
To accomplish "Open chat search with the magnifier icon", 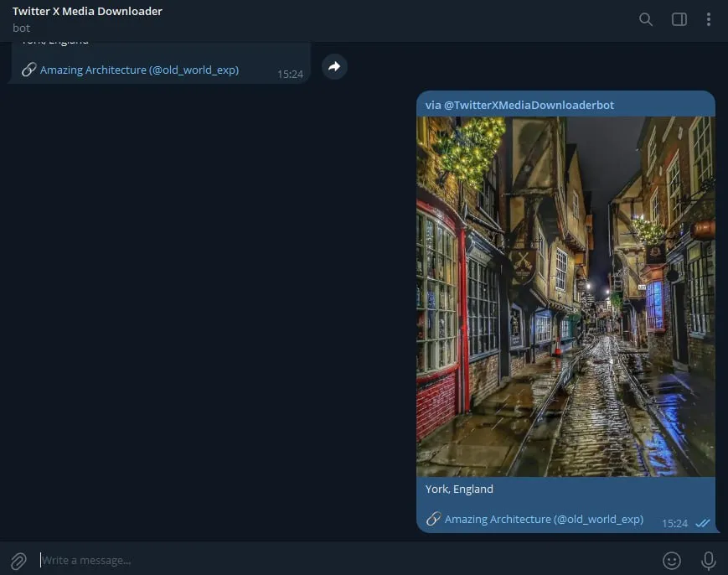I will pyautogui.click(x=645, y=18).
